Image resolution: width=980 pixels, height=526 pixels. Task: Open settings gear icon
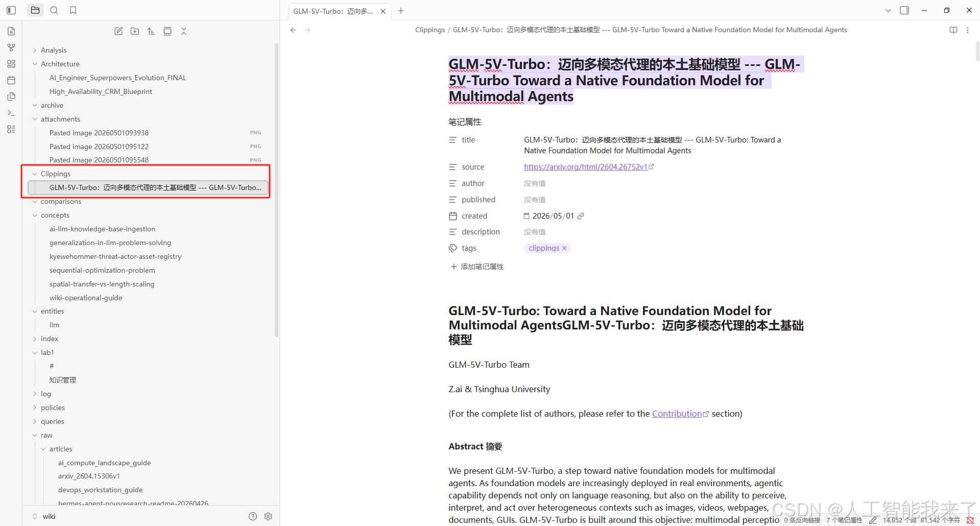coord(268,516)
